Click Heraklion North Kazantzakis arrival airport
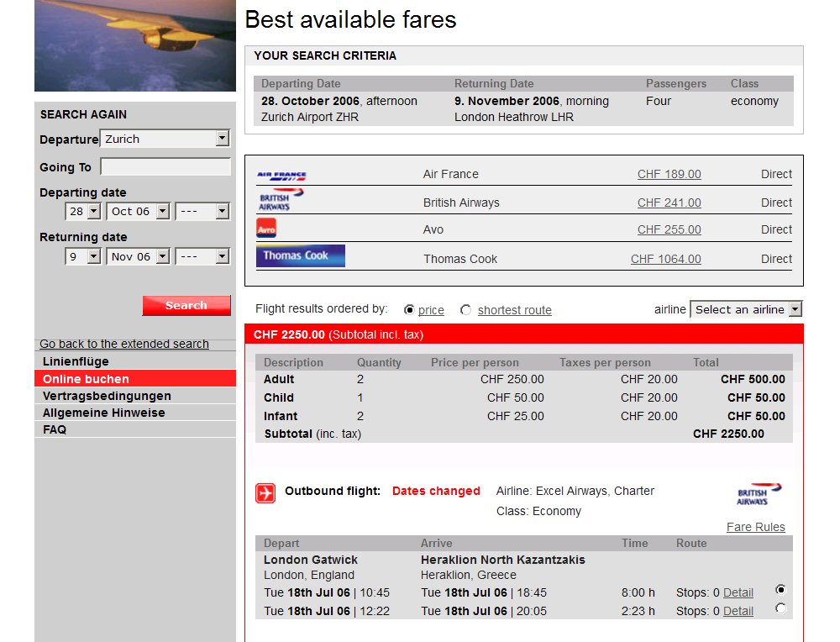 (x=503, y=560)
